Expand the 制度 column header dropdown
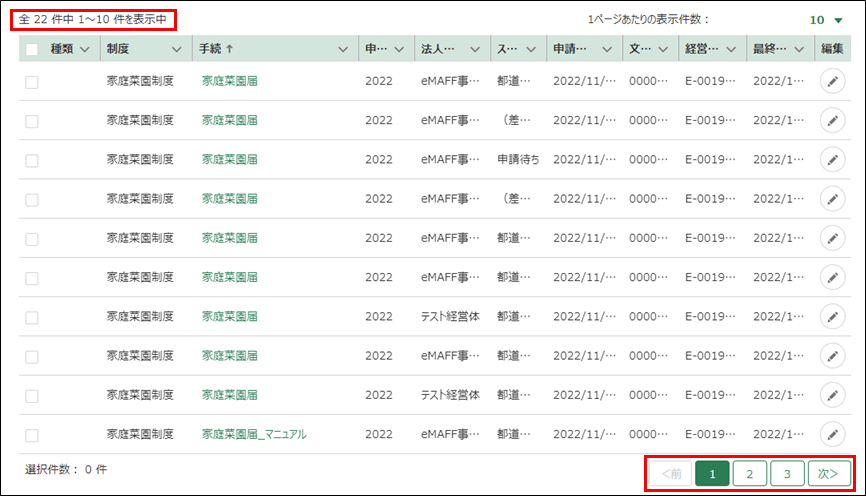The image size is (866, 496). 176,49
